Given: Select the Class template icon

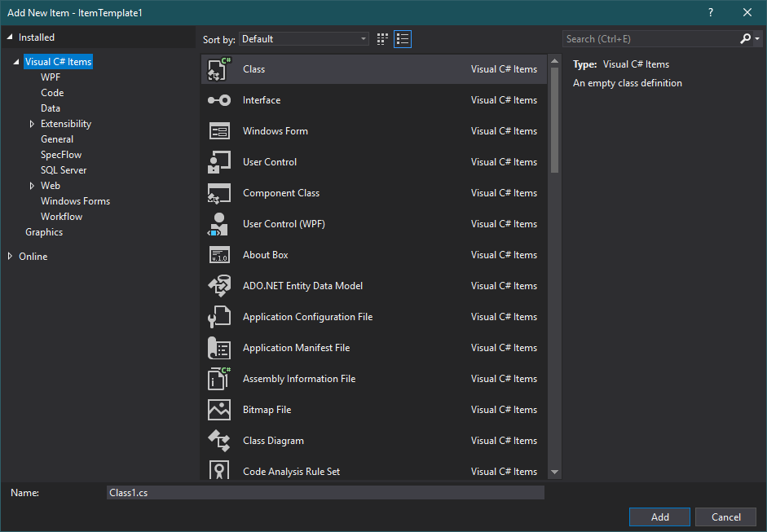Looking at the screenshot, I should (x=219, y=69).
